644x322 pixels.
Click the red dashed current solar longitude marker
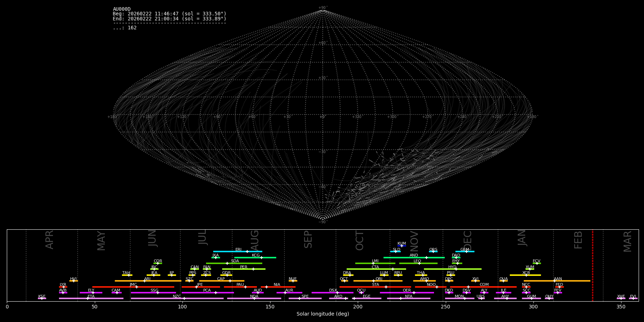[x=592, y=265]
